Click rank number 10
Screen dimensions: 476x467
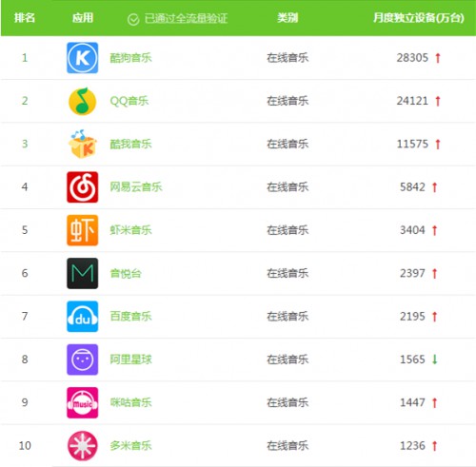[x=25, y=446]
